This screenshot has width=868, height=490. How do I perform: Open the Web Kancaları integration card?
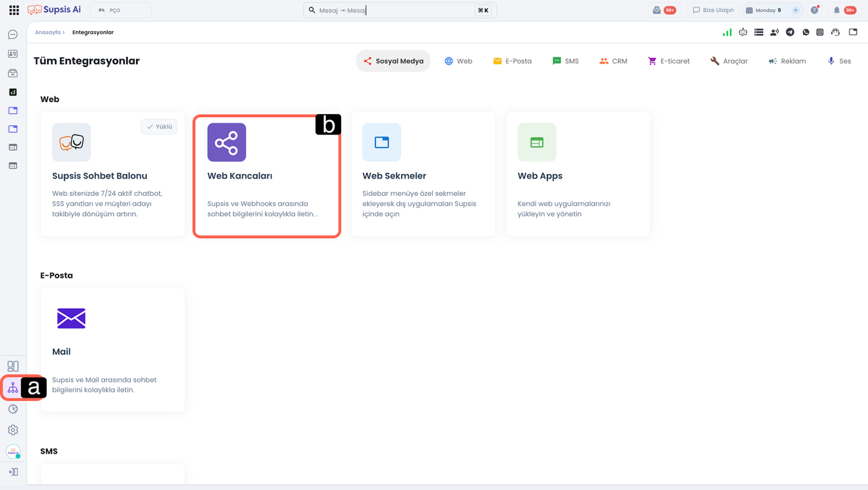pyautogui.click(x=266, y=175)
